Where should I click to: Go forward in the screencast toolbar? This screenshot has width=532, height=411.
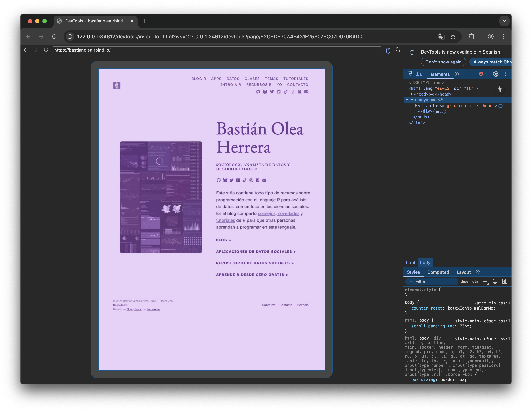tap(36, 50)
